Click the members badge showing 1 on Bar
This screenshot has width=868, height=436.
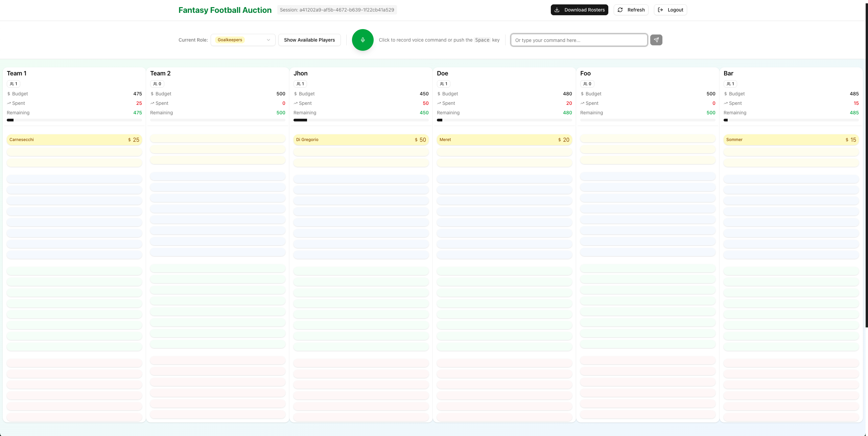click(x=730, y=84)
